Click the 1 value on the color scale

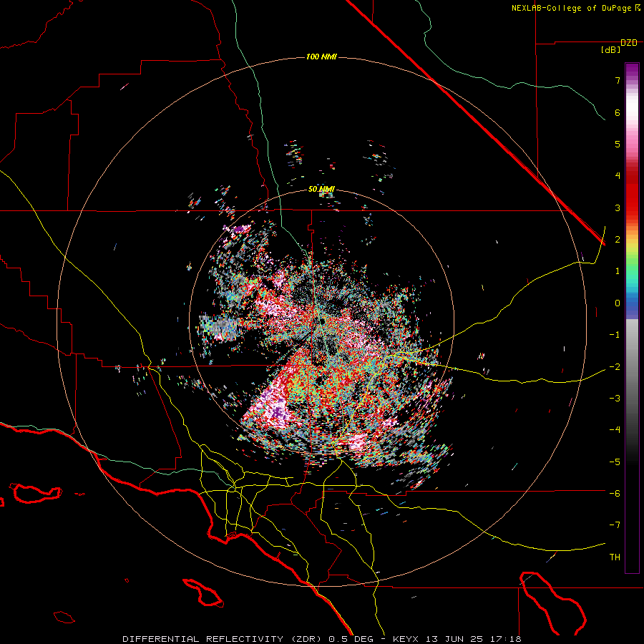[618, 271]
